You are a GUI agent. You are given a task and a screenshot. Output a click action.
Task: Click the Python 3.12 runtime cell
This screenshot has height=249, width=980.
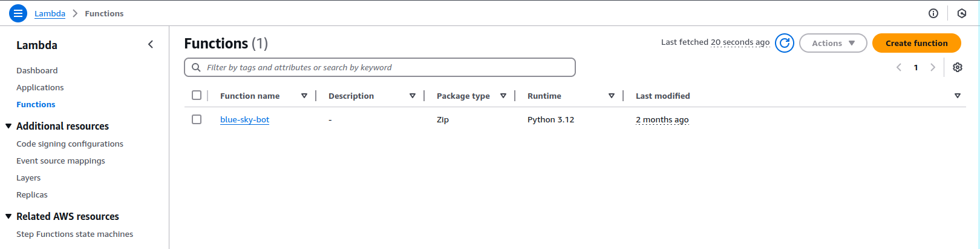[x=550, y=119]
